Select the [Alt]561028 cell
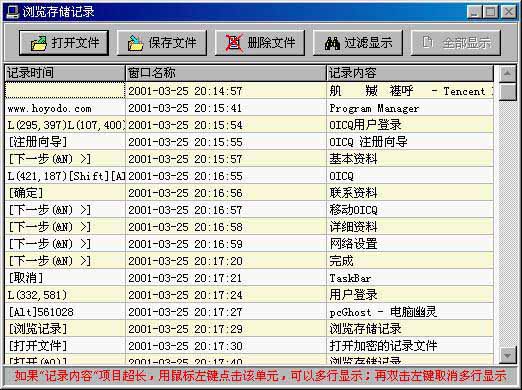Image resolution: width=522 pixels, height=390 pixels. click(x=65, y=312)
